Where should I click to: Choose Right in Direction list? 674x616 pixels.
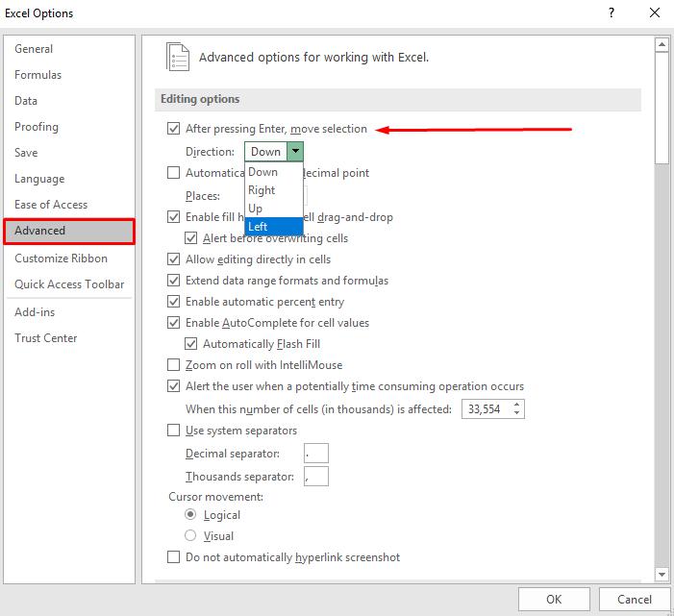(x=274, y=190)
